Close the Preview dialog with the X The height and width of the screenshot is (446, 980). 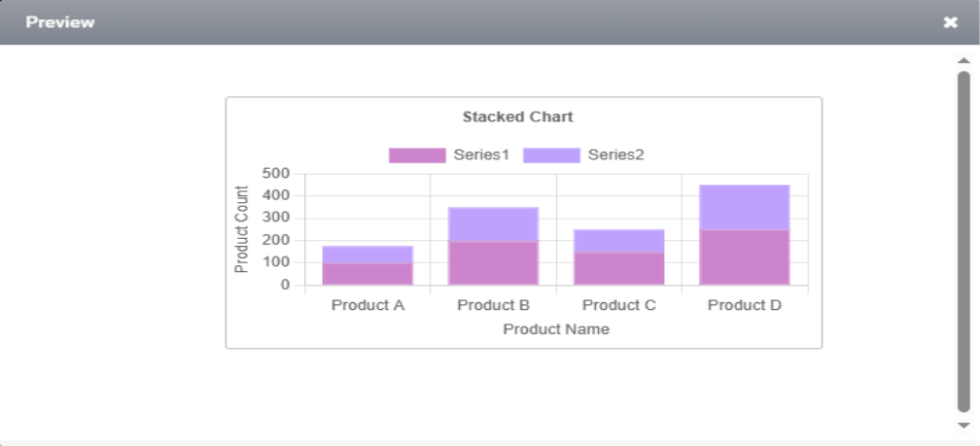950,22
